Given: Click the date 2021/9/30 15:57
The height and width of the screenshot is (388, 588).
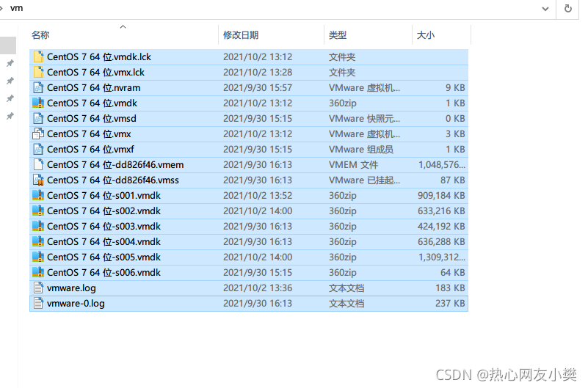Looking at the screenshot, I should (258, 87).
